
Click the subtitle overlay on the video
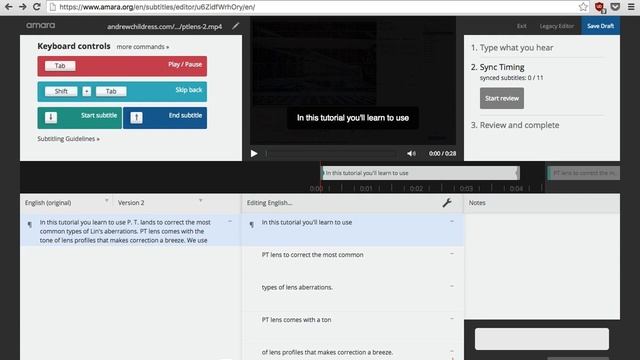[x=353, y=118]
